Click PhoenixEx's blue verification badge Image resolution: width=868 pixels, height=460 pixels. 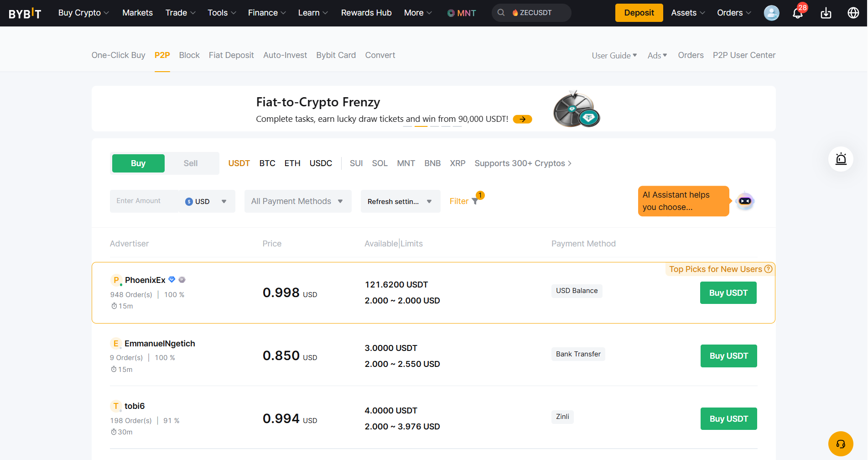coord(172,279)
